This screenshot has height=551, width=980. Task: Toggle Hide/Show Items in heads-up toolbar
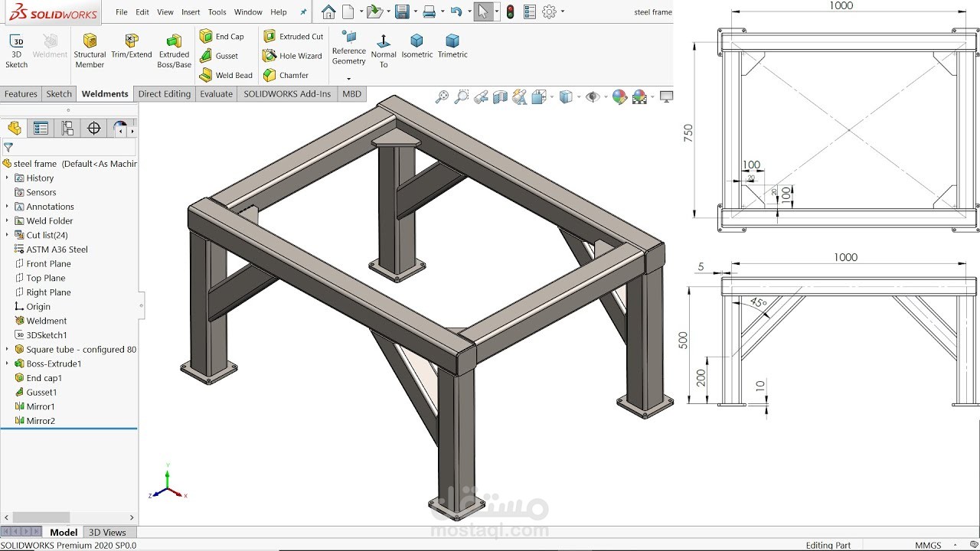tap(593, 97)
